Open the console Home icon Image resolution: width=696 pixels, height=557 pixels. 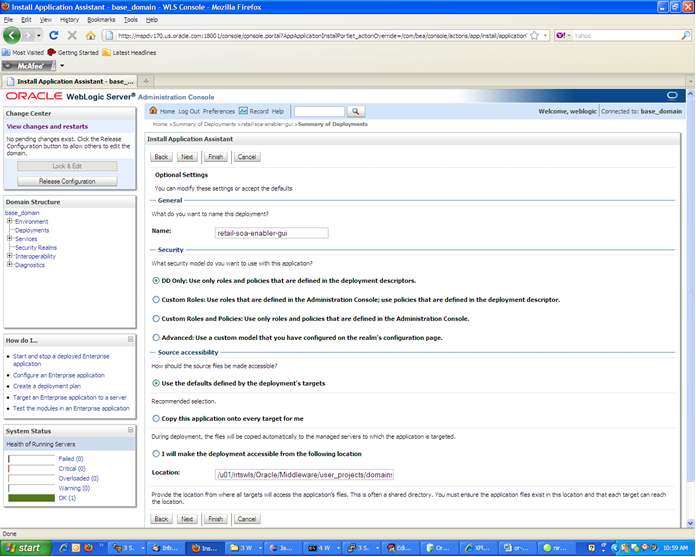(153, 111)
